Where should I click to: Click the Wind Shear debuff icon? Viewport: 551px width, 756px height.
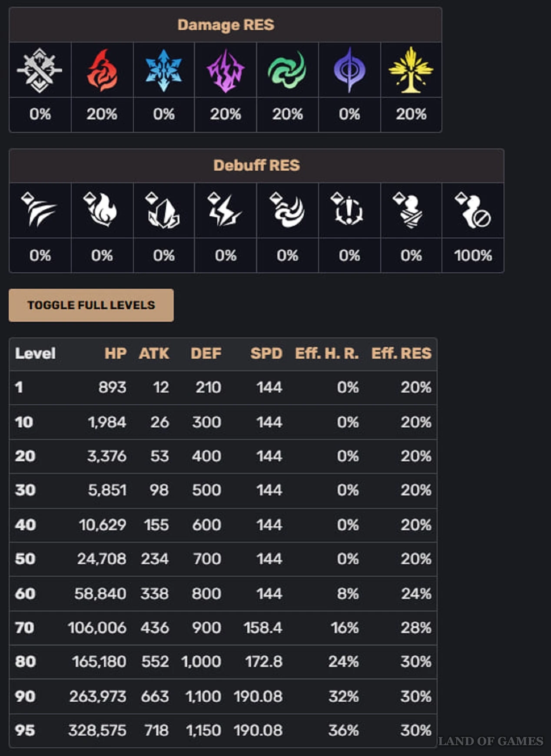[287, 210]
